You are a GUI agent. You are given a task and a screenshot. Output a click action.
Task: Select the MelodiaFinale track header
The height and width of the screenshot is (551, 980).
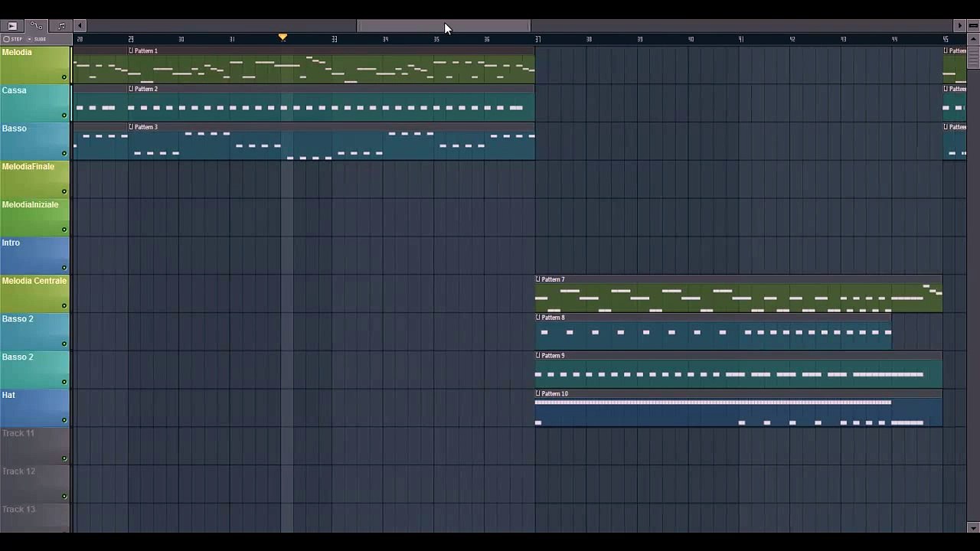[x=35, y=179]
